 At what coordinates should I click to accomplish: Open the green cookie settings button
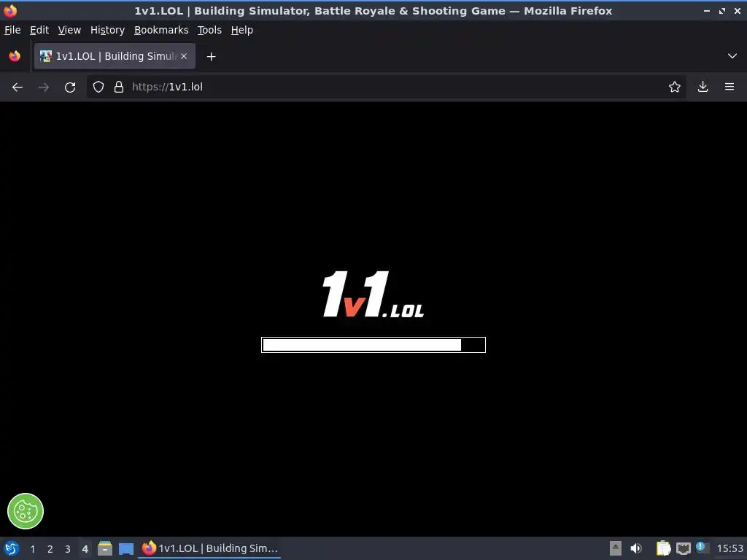pos(26,511)
